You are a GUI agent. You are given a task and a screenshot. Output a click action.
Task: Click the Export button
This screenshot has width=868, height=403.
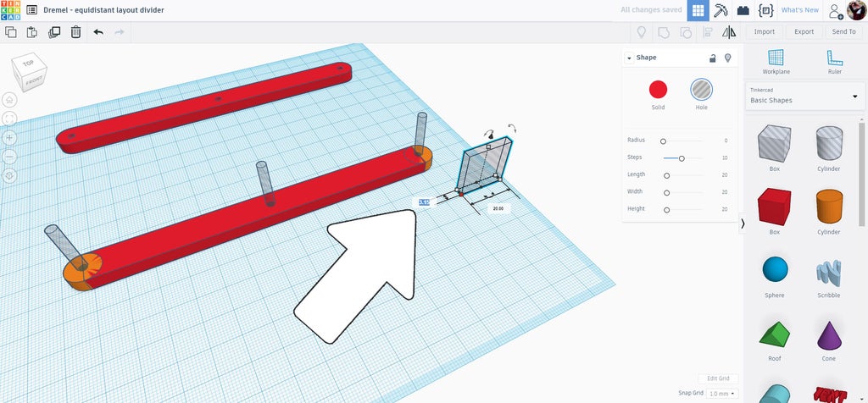tap(804, 31)
